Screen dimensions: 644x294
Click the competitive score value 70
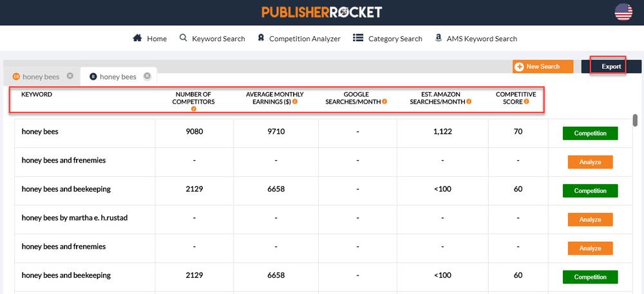coord(518,132)
